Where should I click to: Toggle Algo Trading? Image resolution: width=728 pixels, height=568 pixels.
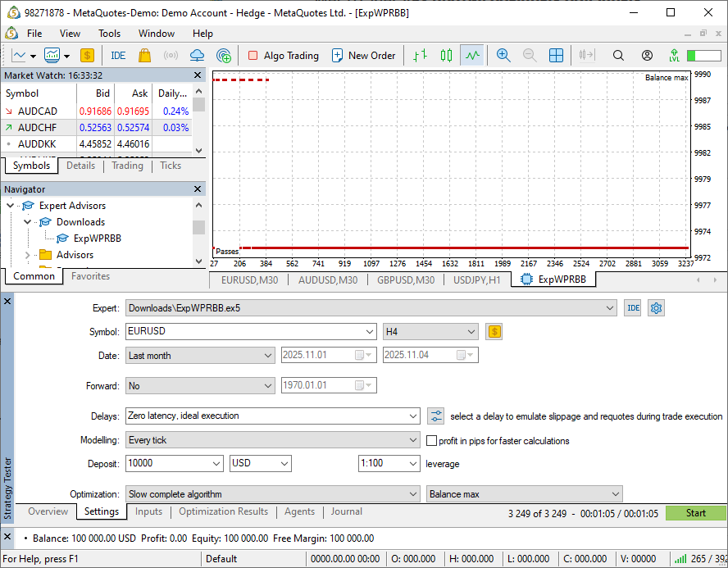point(283,56)
